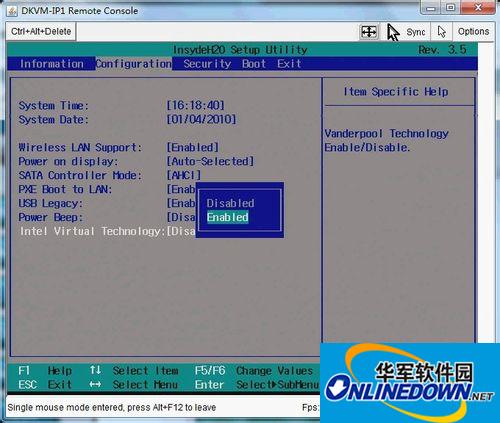Image resolution: width=500 pixels, height=423 pixels.
Task: Click USB Legacy setting value
Action: tap(181, 203)
